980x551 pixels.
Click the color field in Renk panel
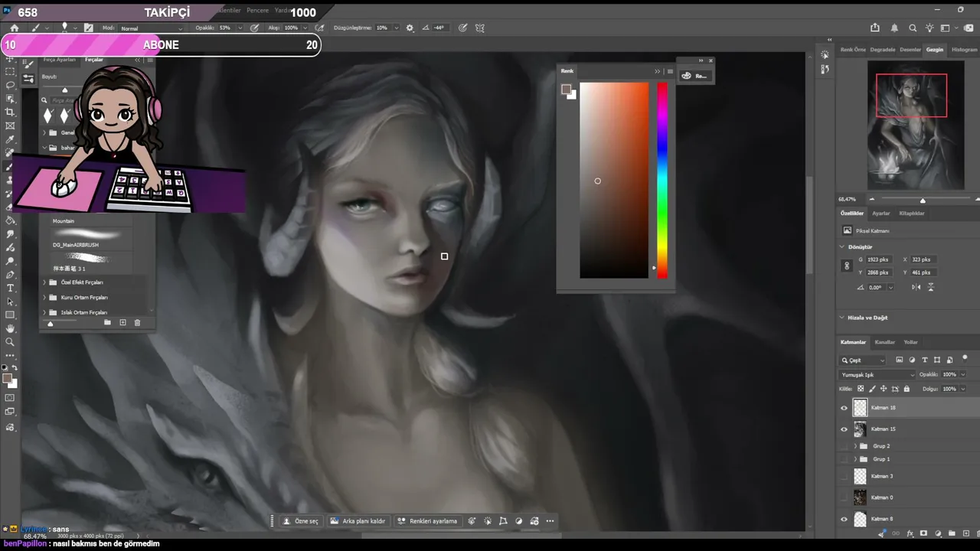click(614, 180)
